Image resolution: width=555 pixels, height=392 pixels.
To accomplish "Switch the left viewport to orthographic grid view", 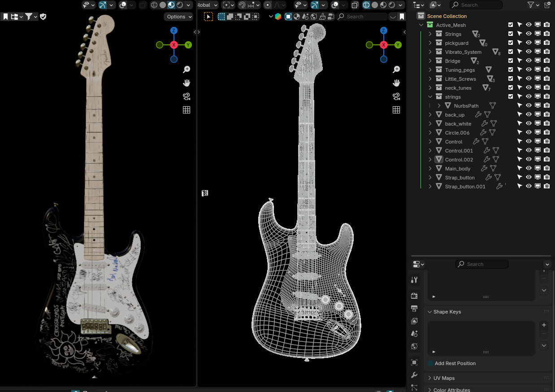I will click(x=186, y=110).
